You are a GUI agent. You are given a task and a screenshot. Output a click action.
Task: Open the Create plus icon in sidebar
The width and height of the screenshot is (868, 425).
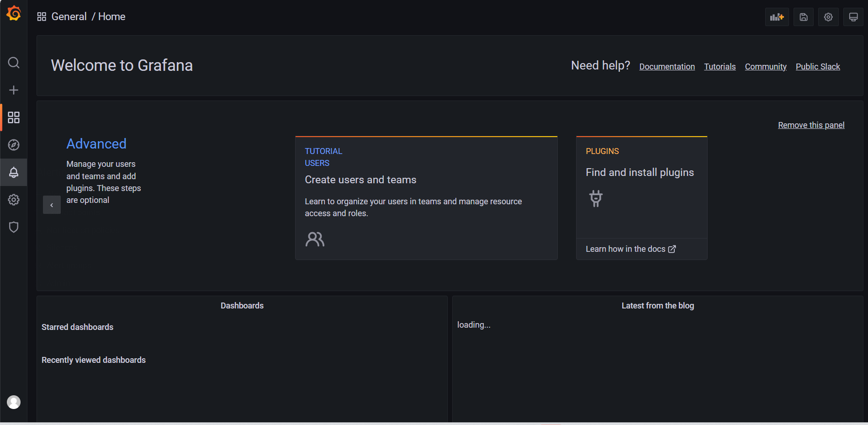14,90
